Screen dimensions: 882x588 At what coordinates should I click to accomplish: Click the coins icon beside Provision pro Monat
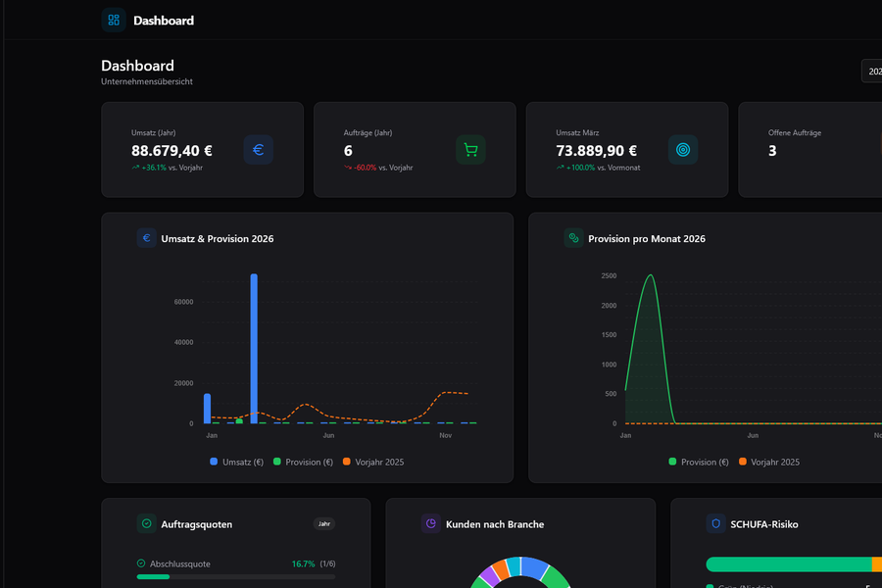pyautogui.click(x=573, y=238)
